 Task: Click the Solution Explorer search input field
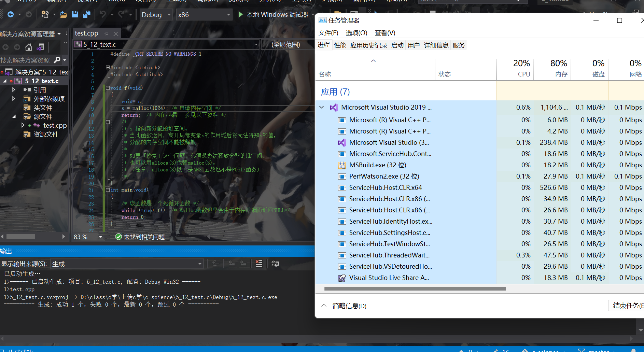click(x=26, y=60)
